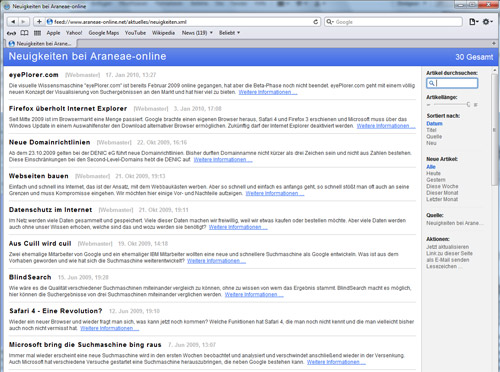This screenshot has width=500, height=372.
Task: Open Top Sites grid icon
Action: click(x=37, y=33)
